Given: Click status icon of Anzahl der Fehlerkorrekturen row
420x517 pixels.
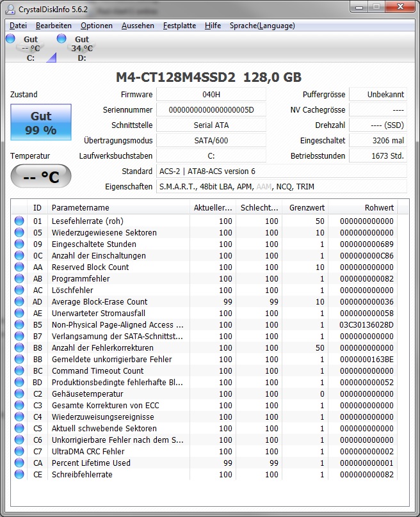Looking at the screenshot, I should 19,348.
